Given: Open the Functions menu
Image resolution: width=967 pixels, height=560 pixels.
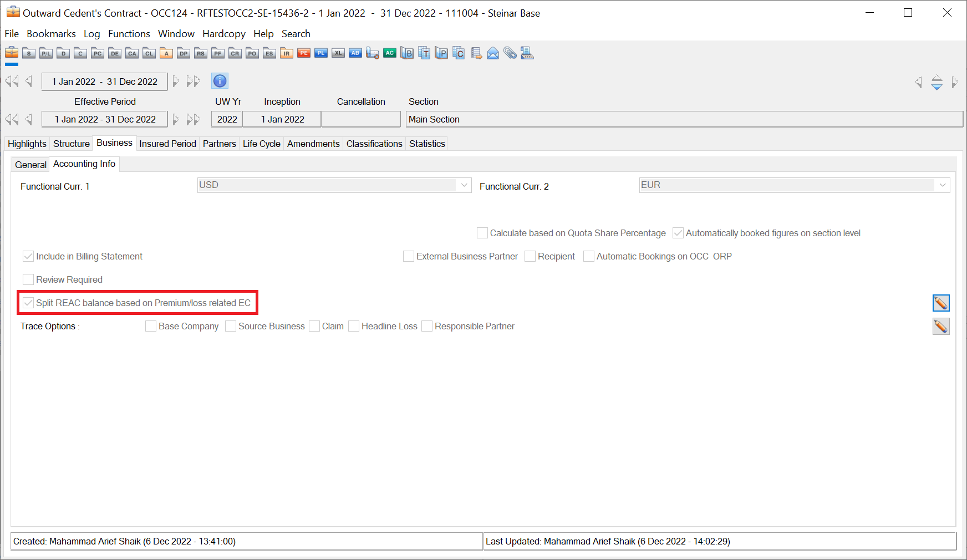Looking at the screenshot, I should tap(129, 34).
